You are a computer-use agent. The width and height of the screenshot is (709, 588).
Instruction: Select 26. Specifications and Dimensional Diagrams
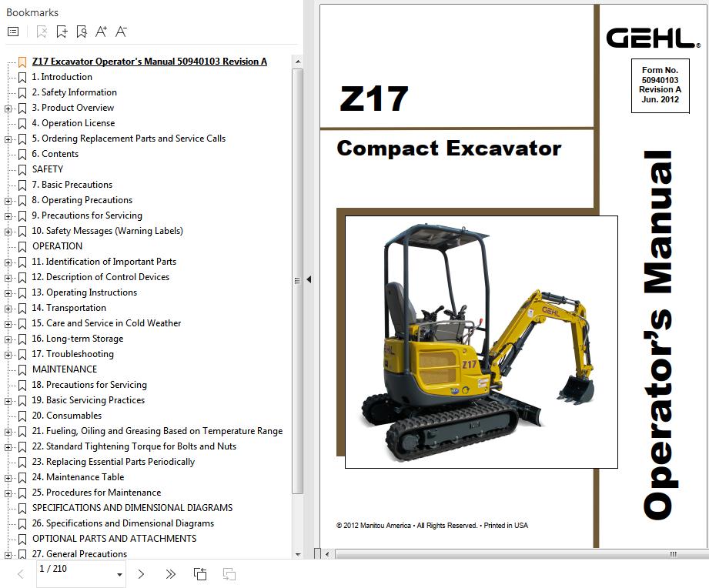pyautogui.click(x=123, y=523)
